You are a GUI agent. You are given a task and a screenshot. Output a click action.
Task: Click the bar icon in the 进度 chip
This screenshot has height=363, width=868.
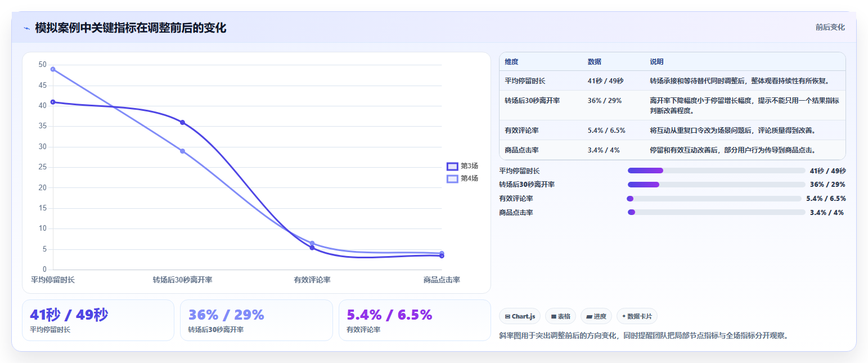coord(589,317)
